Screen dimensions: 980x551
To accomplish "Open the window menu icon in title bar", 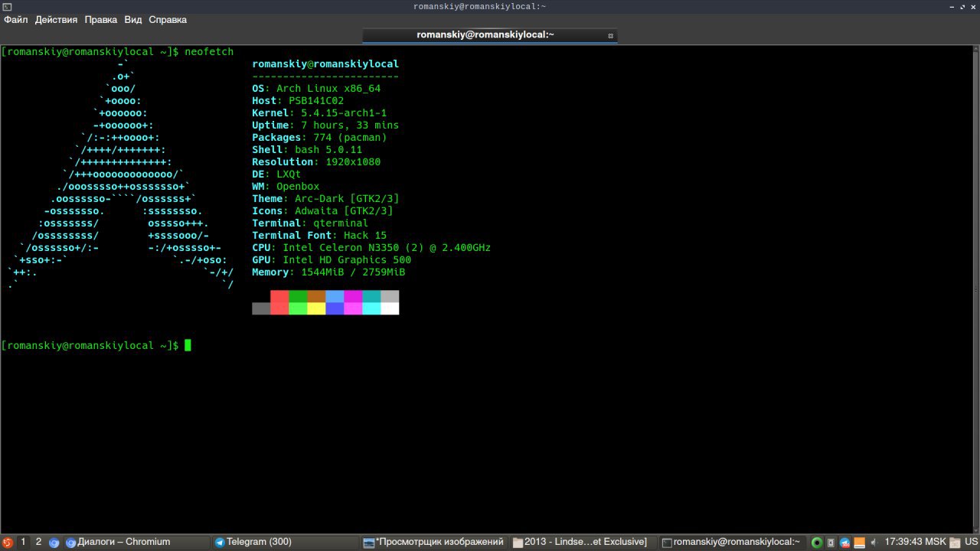I will click(7, 6).
